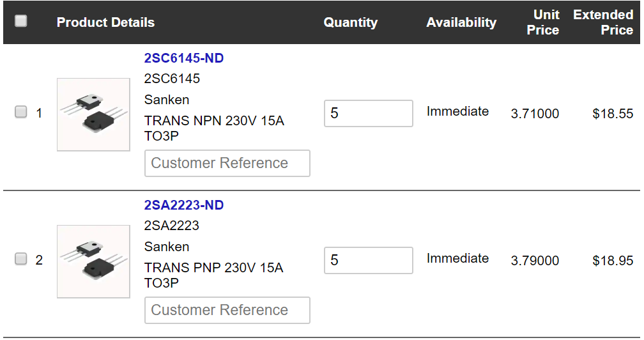
Task: Select the $18.95 extended price value
Action: 612,260
